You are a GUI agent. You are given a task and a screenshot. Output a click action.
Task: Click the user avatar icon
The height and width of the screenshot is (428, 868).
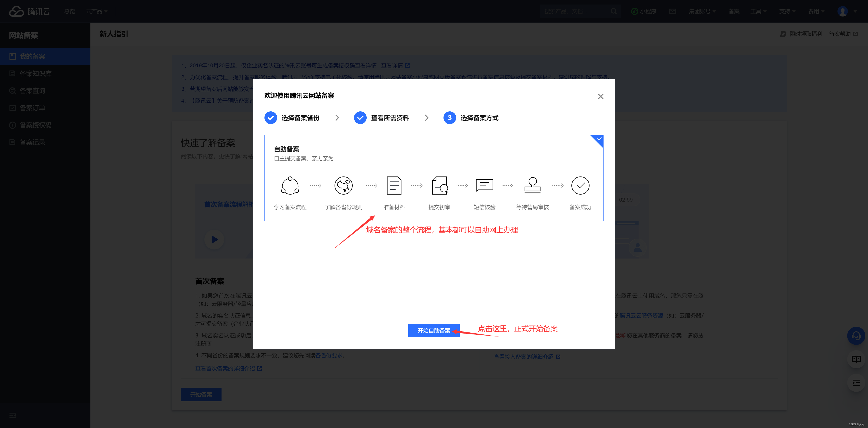842,11
